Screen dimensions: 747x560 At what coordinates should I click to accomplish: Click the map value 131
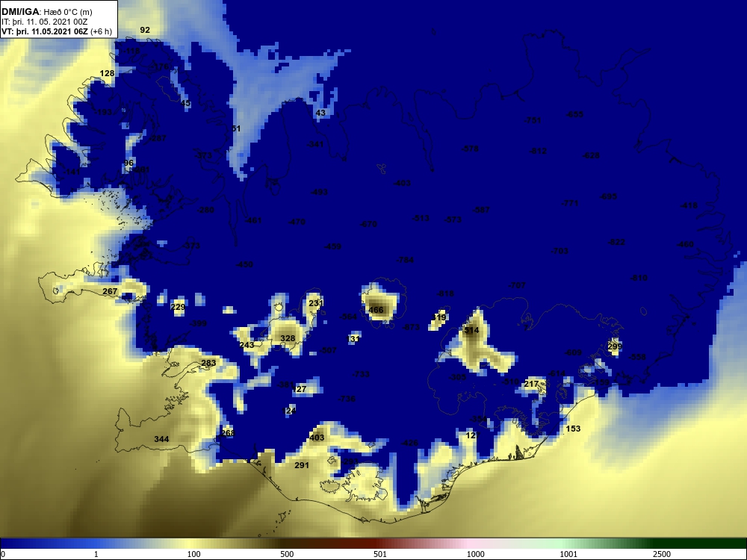coord(353,338)
